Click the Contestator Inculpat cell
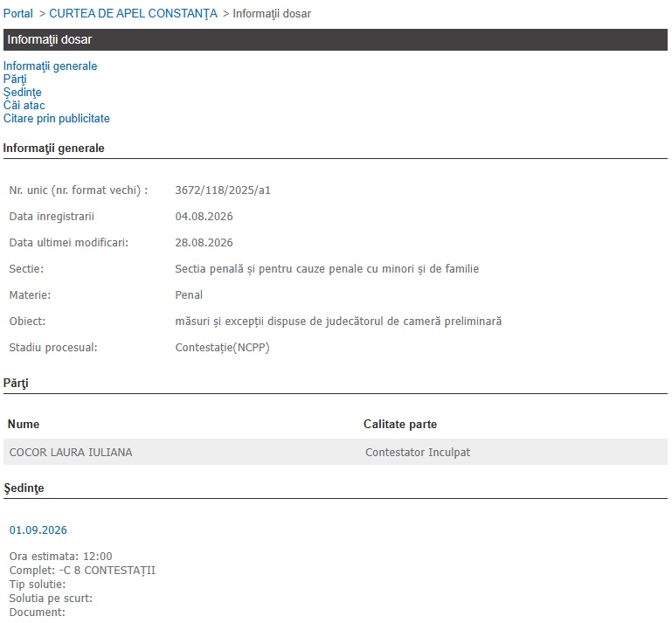The image size is (672, 623). pos(418,453)
